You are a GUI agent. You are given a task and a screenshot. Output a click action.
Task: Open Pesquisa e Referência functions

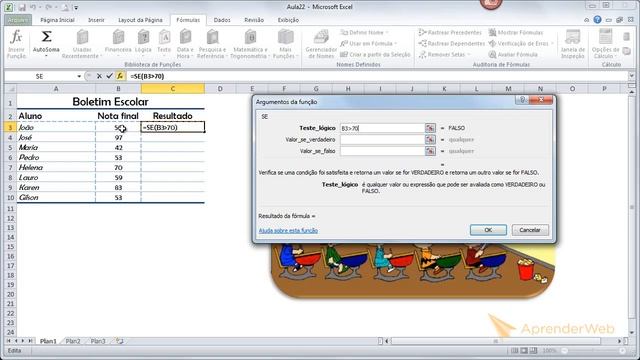pyautogui.click(x=212, y=44)
